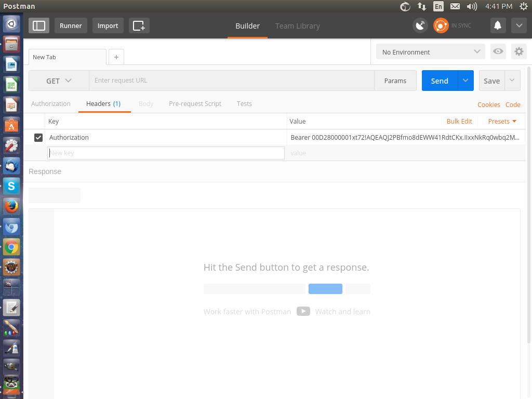Open the Pre-request Script tab
Screen dimensions: 532x399
[x=195, y=103]
